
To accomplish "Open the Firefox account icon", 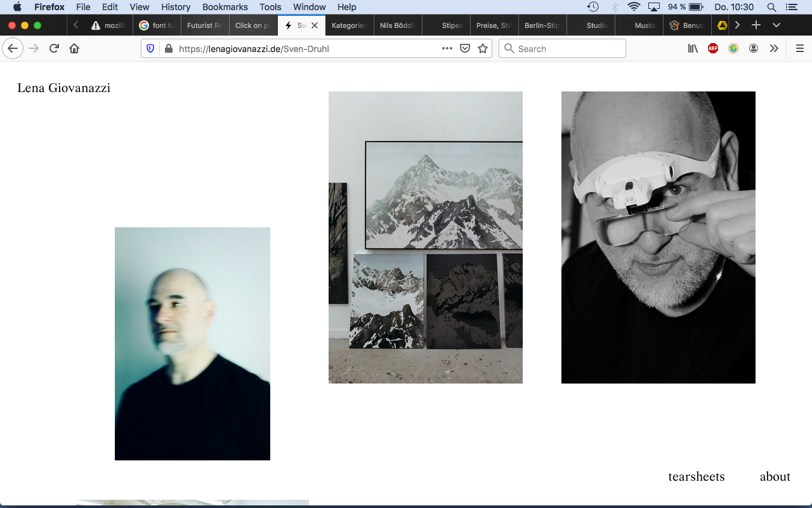I will coord(754,48).
